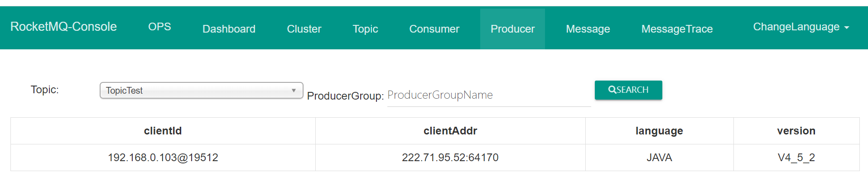Click the clientId column header

(163, 131)
